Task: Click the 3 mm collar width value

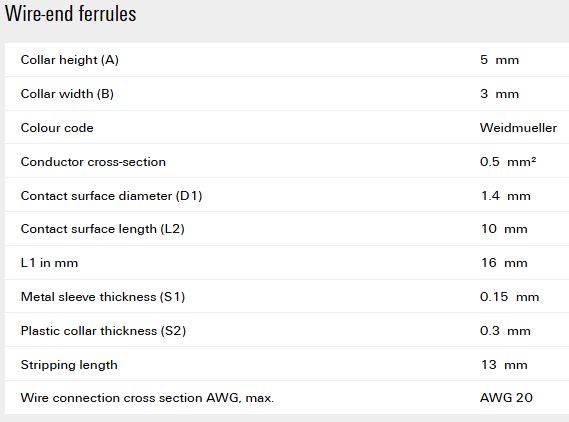Action: (499, 94)
